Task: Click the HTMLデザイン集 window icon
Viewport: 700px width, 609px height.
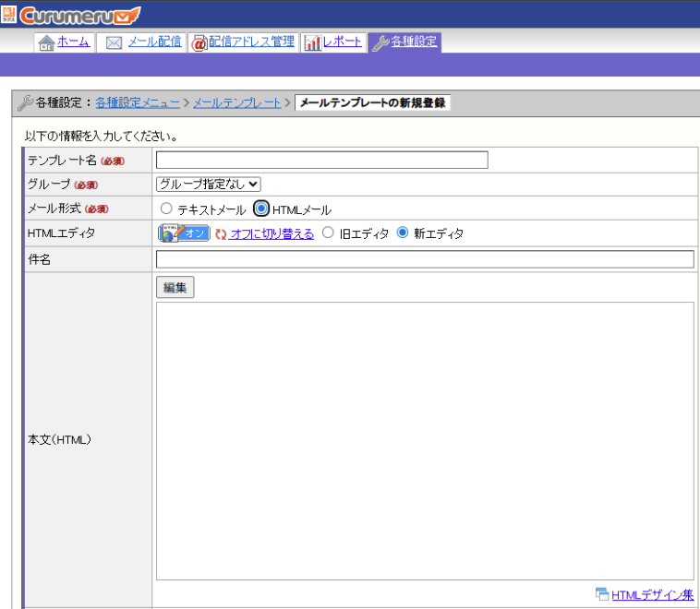Action: click(x=602, y=593)
